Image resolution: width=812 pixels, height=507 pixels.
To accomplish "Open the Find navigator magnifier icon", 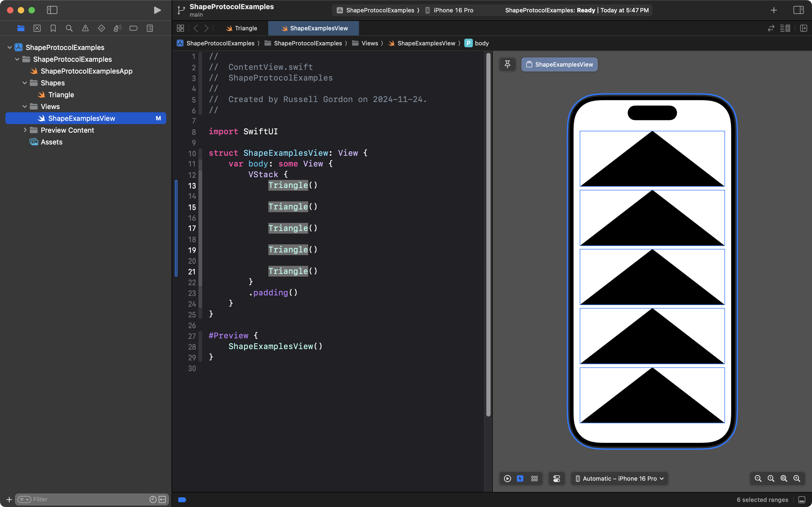I will 69,28.
